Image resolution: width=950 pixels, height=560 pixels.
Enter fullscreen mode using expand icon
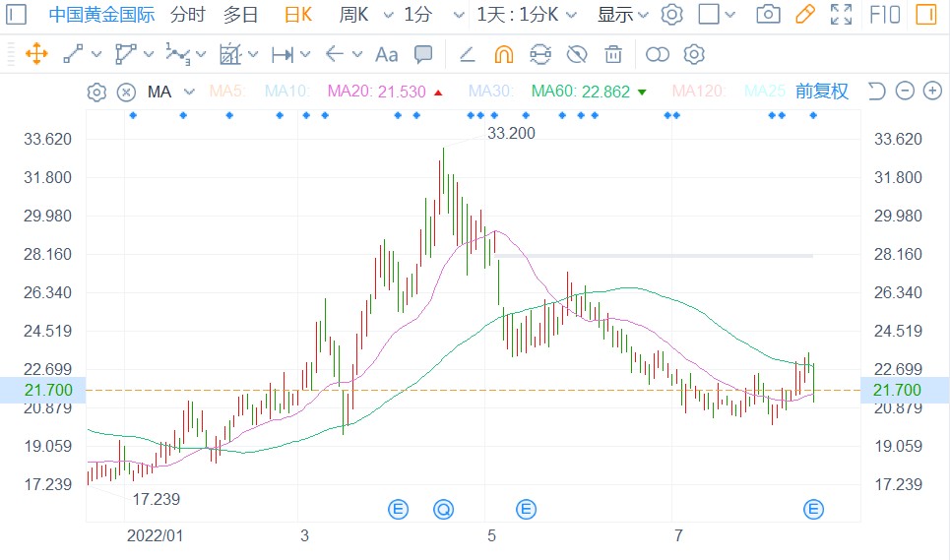(841, 15)
